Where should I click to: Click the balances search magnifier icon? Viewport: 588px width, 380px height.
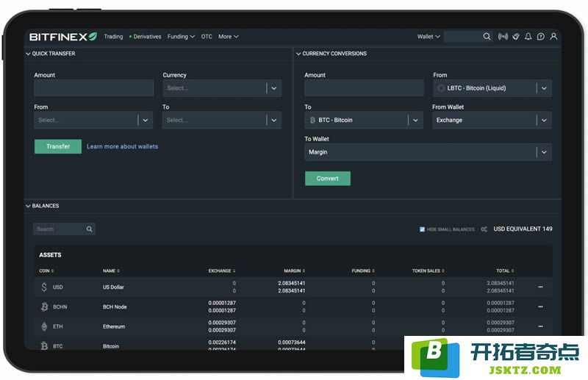click(x=89, y=229)
